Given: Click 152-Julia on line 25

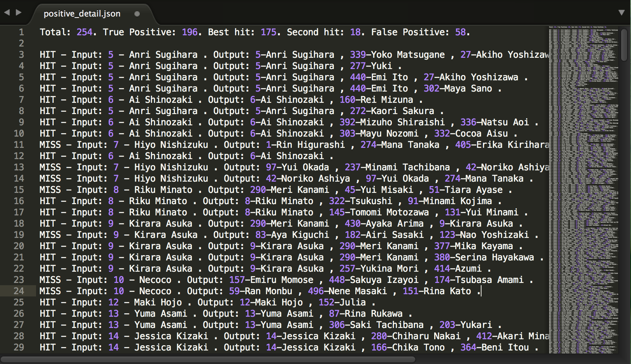Looking at the screenshot, I should (342, 302).
